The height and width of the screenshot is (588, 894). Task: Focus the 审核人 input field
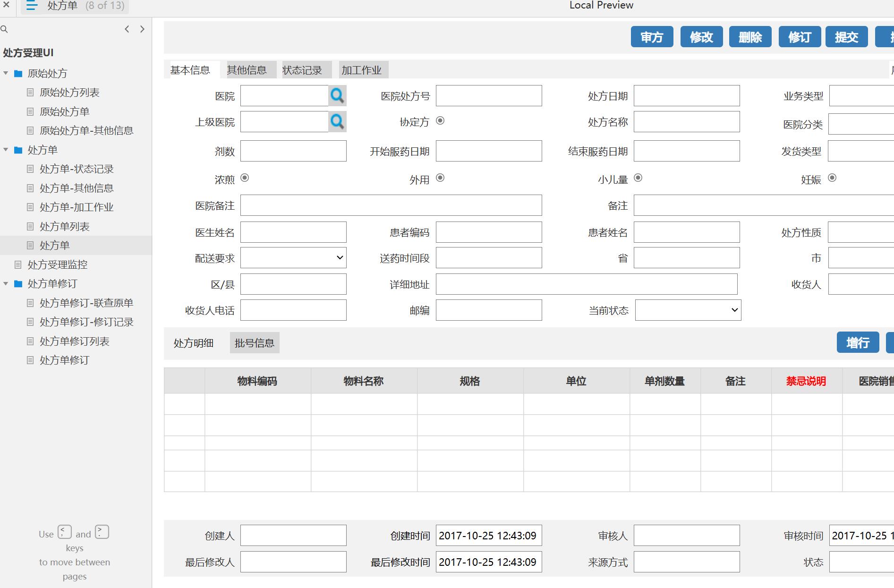pyautogui.click(x=687, y=536)
